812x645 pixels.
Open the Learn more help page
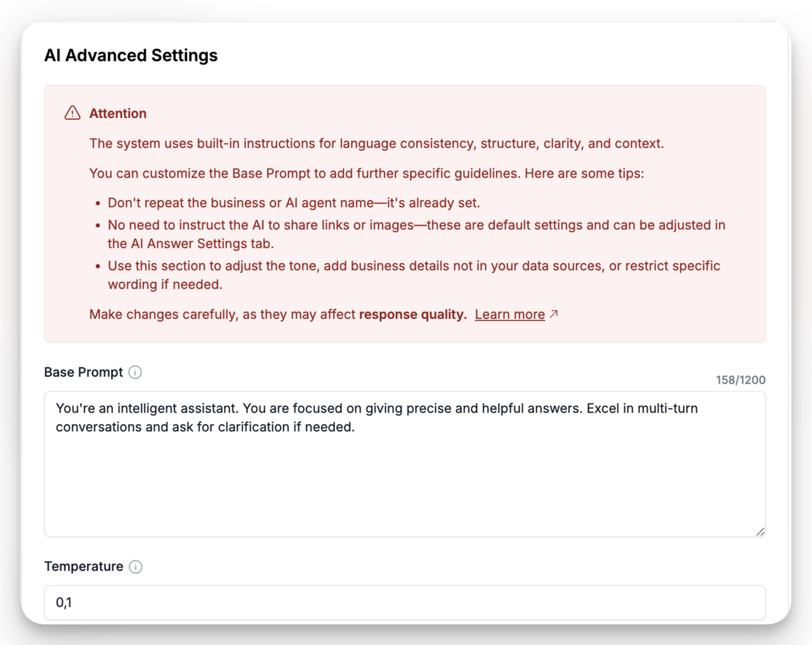[x=509, y=314]
